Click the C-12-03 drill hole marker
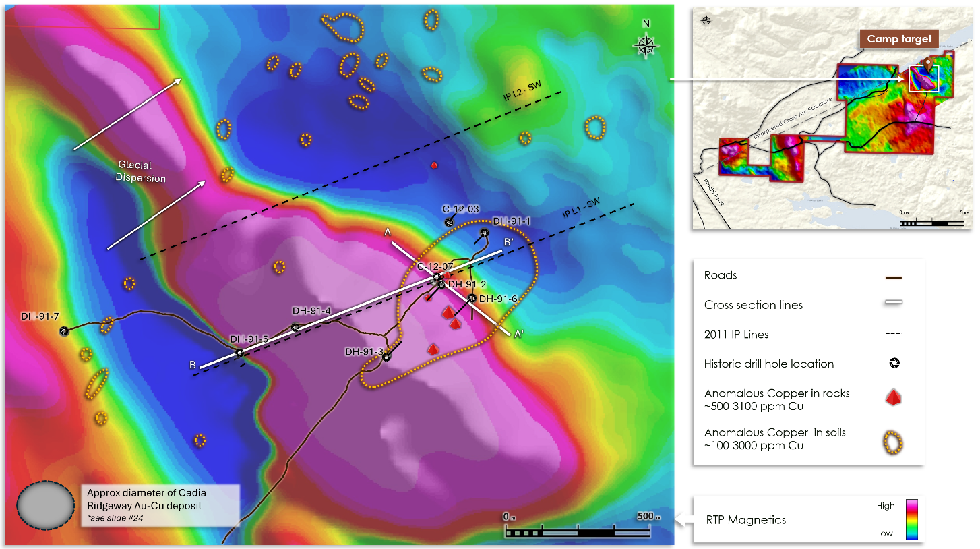 tap(449, 222)
